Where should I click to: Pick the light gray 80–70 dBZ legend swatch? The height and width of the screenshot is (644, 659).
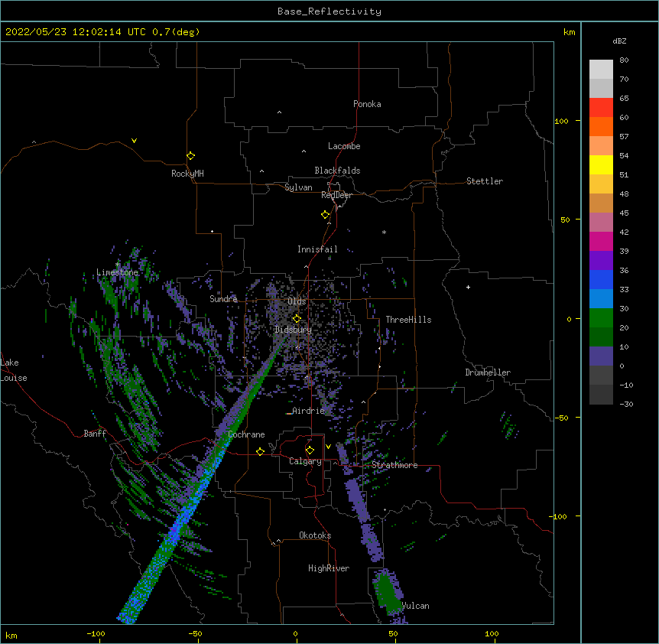[601, 70]
